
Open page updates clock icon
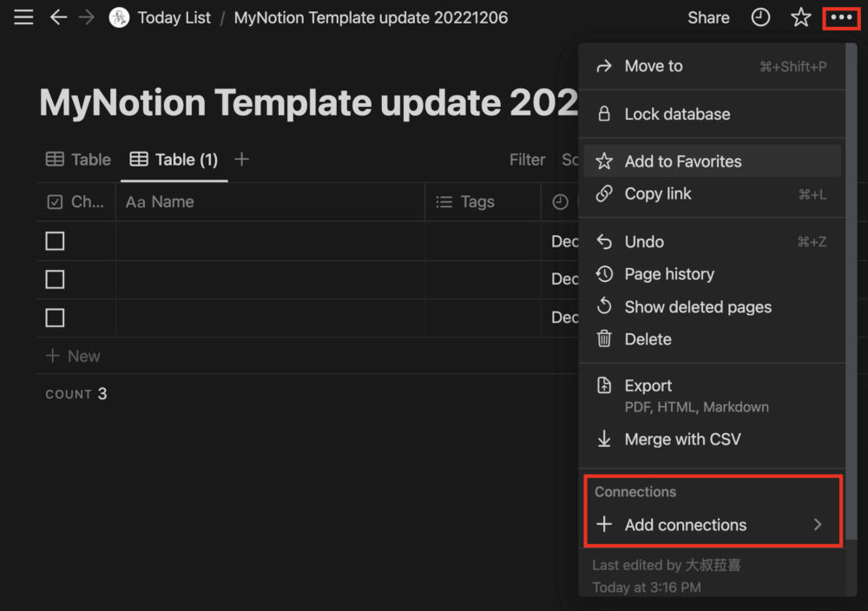coord(760,17)
